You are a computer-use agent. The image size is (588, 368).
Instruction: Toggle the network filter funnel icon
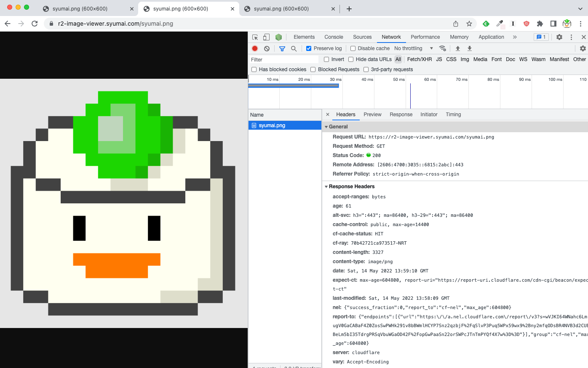click(x=282, y=48)
